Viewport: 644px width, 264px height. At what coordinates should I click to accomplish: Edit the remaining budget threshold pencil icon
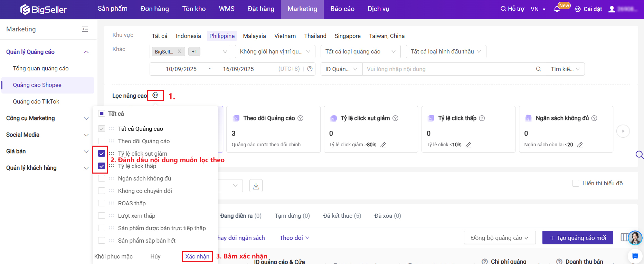[x=580, y=145]
